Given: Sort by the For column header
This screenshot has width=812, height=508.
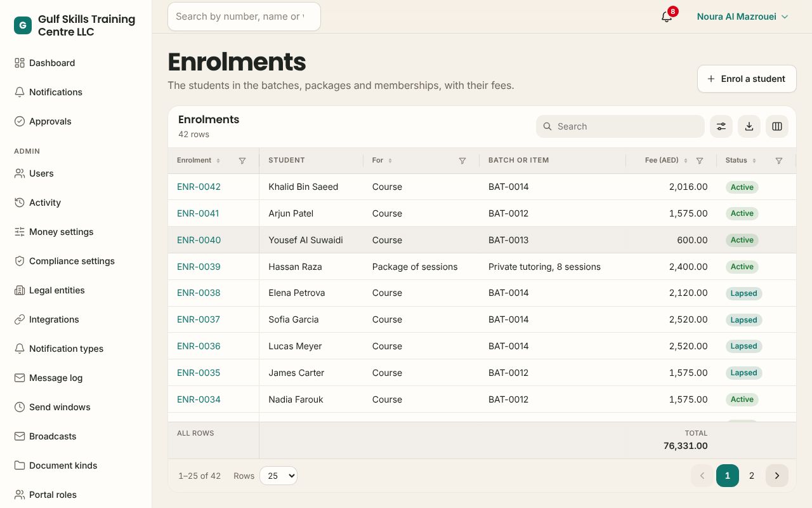Looking at the screenshot, I should tap(382, 160).
